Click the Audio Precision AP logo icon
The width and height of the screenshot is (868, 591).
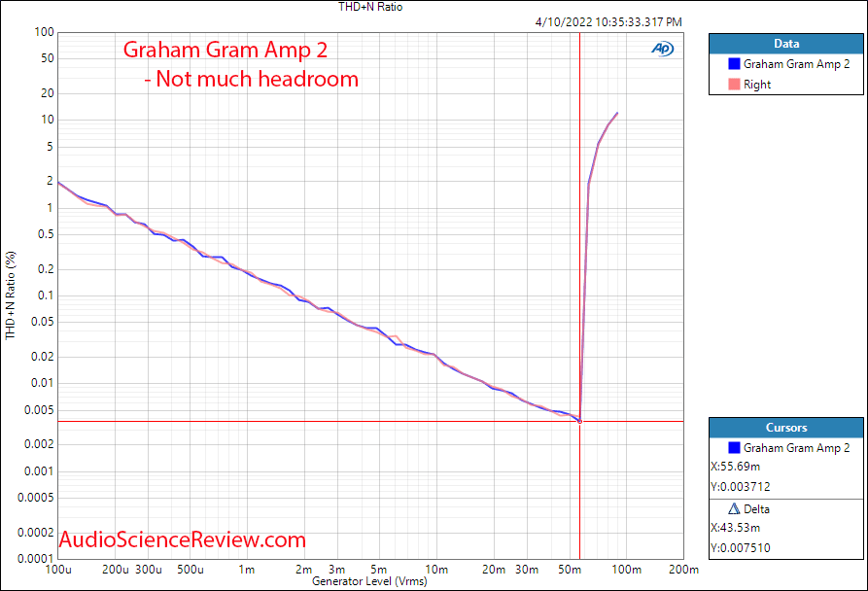click(662, 49)
